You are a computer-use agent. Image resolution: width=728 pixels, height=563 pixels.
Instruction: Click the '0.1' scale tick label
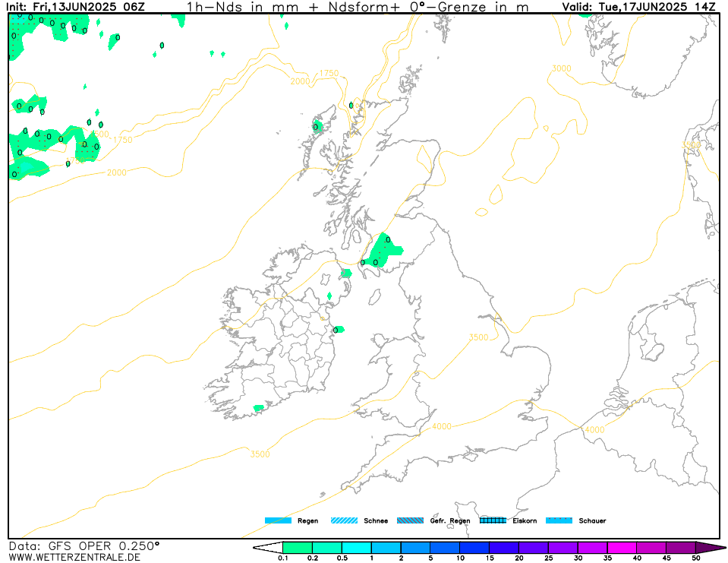(x=282, y=558)
